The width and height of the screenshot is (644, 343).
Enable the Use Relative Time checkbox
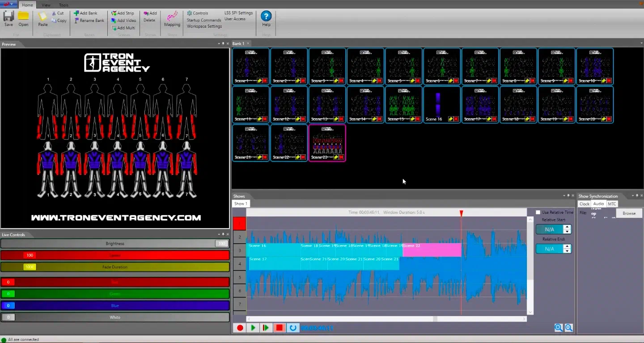click(538, 212)
